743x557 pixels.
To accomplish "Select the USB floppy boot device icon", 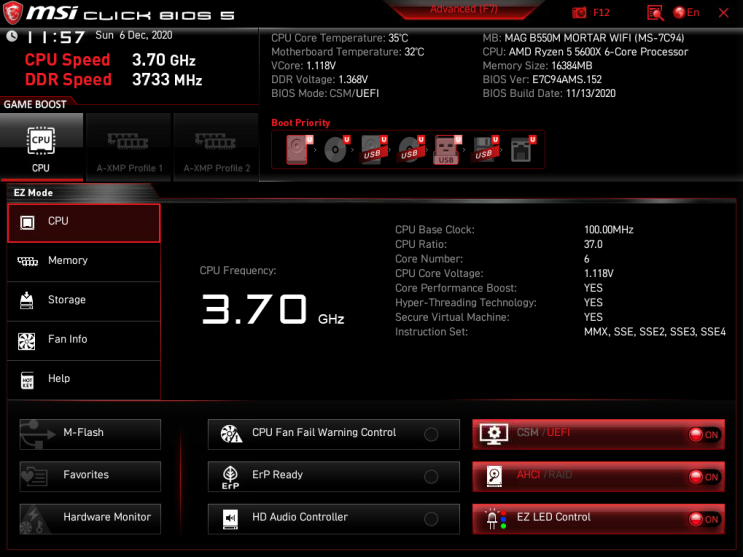I will coord(485,150).
